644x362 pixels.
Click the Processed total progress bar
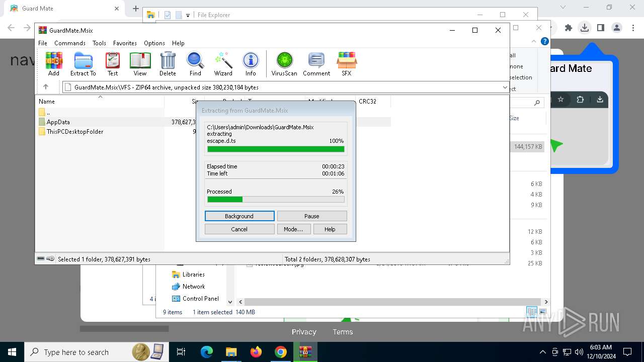pos(276,200)
